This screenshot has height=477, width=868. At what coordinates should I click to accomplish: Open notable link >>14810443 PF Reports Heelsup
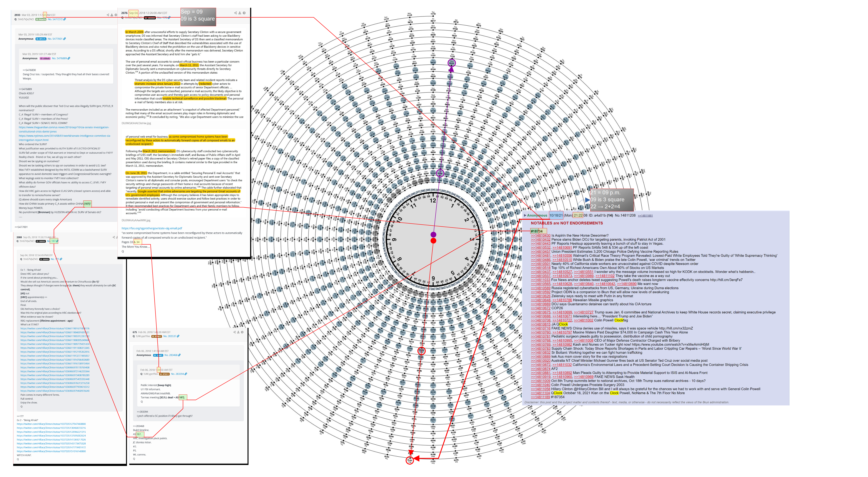[x=540, y=243]
